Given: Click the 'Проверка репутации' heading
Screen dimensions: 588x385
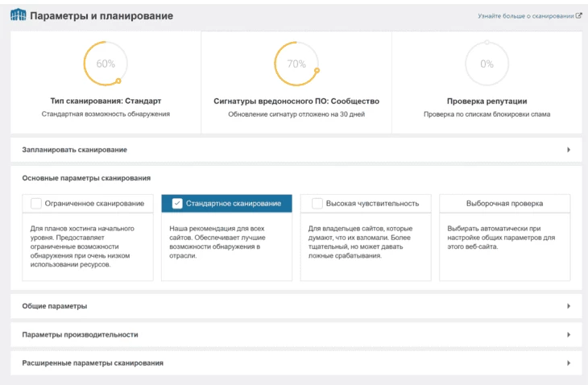Looking at the screenshot, I should point(487,101).
